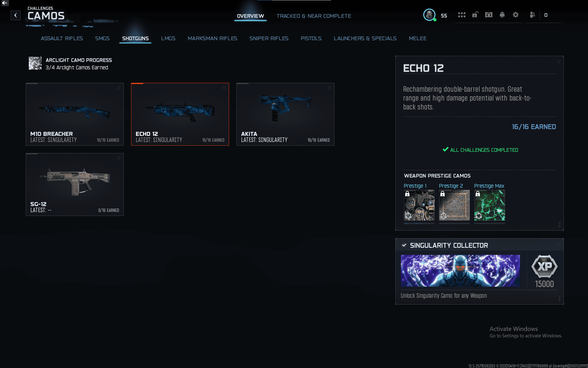Screen dimensions: 588x368
Task: Select the locked Prestige 2 camo
Action: pyautogui.click(x=454, y=205)
